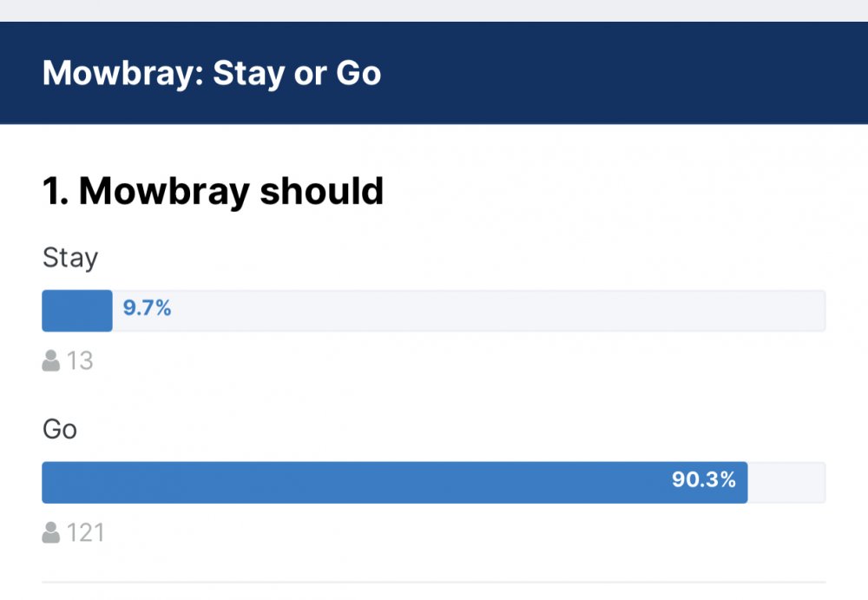This screenshot has height=600, width=868.
Task: Select the Stay poll option label
Action: [x=70, y=258]
